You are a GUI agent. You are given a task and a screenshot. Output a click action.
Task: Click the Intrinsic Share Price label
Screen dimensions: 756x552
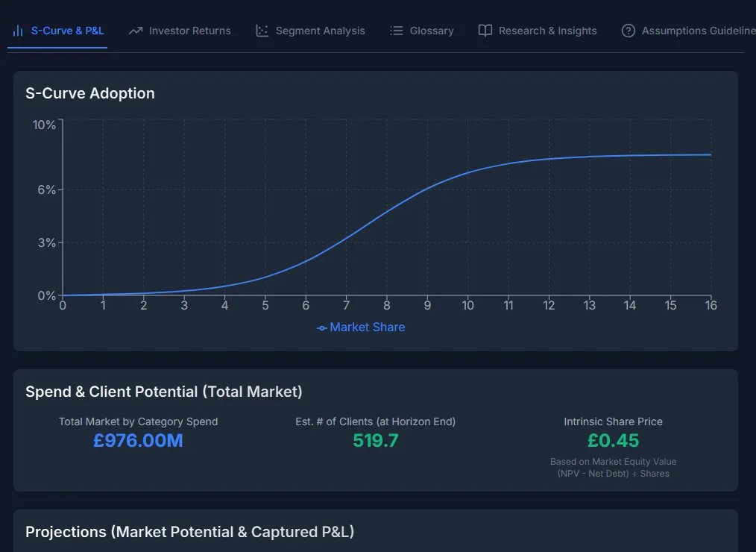point(614,421)
